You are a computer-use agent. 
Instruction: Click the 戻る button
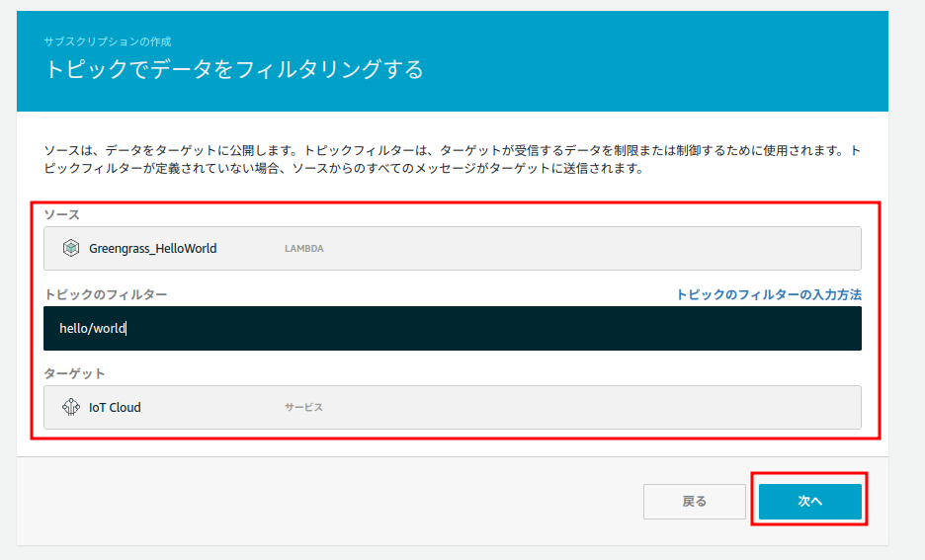click(695, 502)
